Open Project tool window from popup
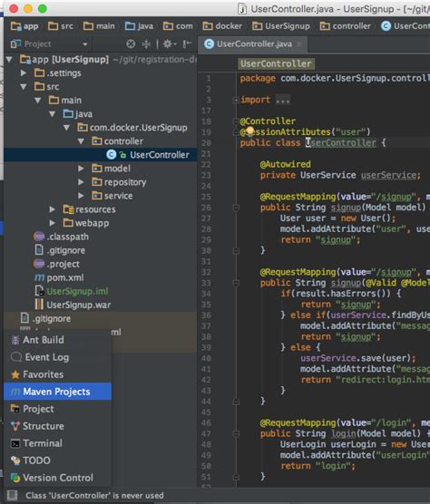Screen dimensions: 430x504 pyautogui.click(x=57, y=409)
